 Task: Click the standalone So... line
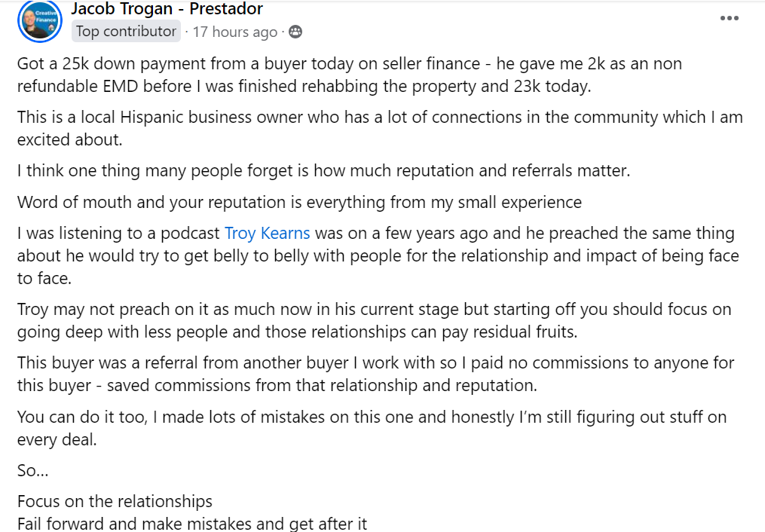32,470
